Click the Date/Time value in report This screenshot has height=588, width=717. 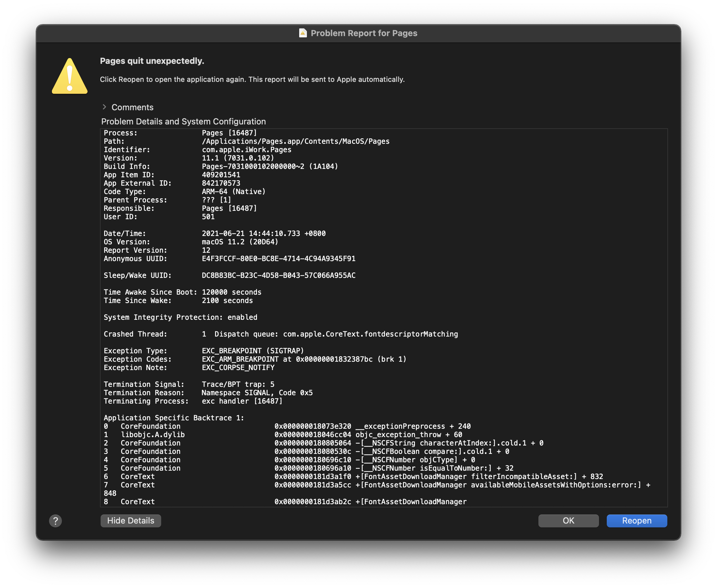point(263,234)
